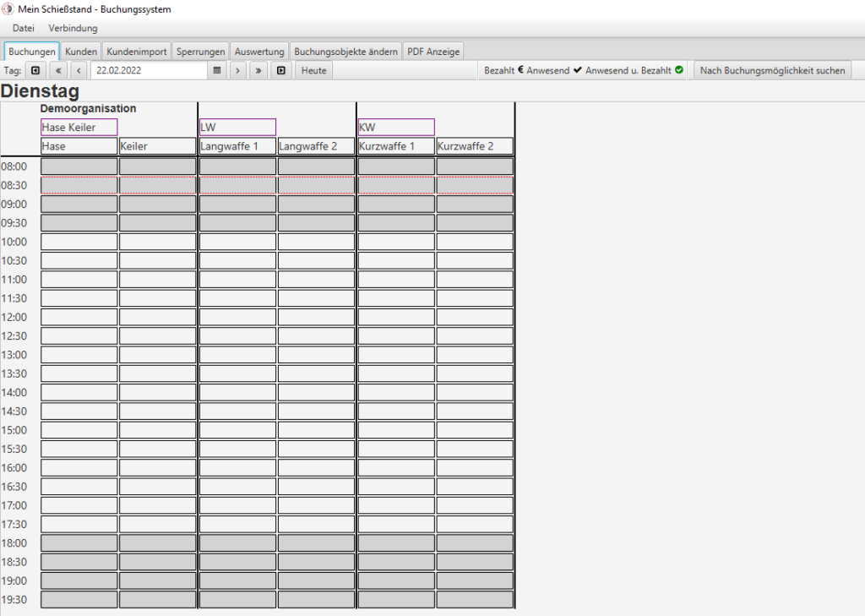Viewport: 865px width, 616px height.
Task: Click the Kurzwaffe 1 column header
Action: click(396, 146)
